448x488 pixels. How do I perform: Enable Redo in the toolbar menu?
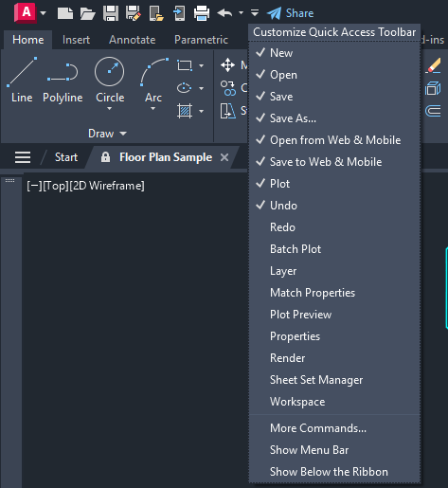tap(334, 227)
